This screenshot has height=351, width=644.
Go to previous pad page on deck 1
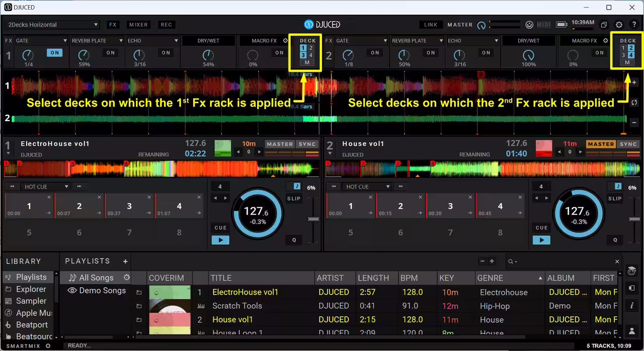13,187
